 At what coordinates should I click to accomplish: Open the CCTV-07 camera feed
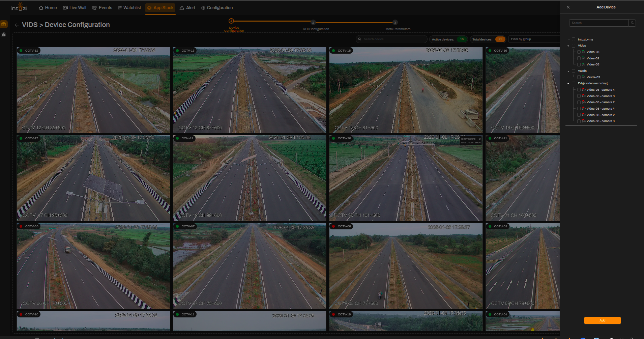250,266
